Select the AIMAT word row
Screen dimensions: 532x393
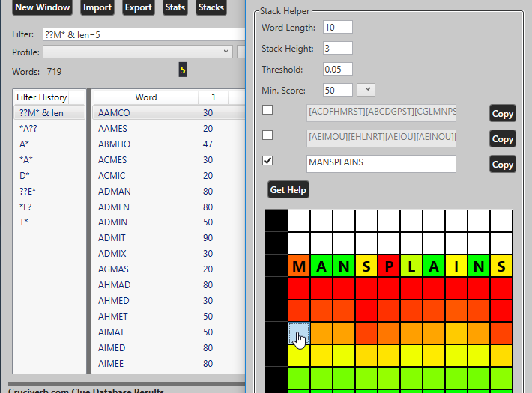pos(169,332)
